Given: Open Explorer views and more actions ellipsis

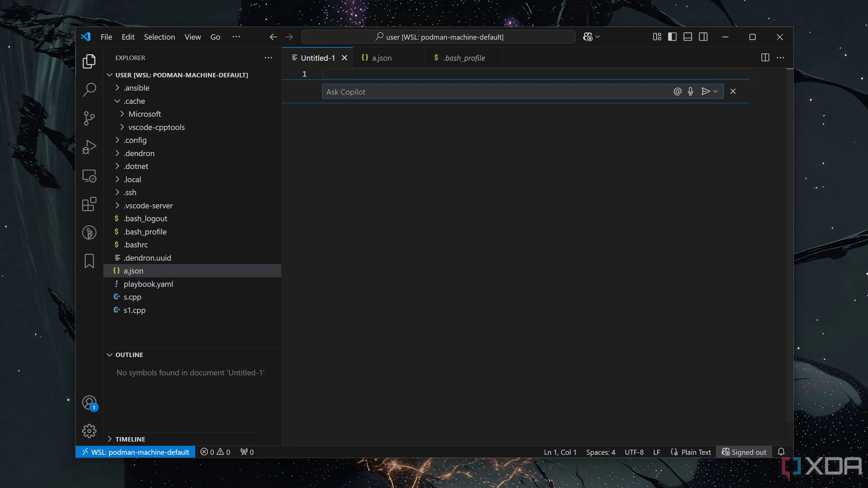Looking at the screenshot, I should (268, 58).
